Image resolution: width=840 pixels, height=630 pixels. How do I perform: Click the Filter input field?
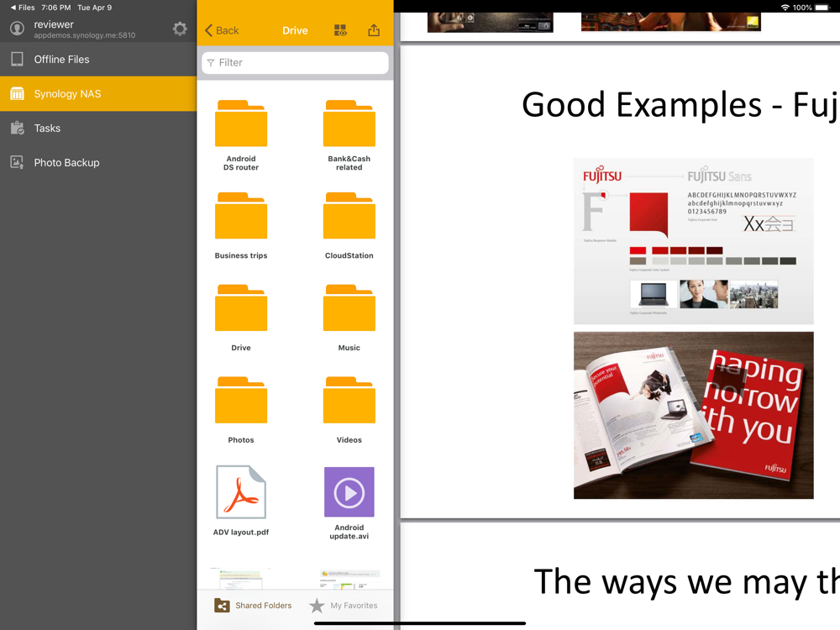(295, 63)
